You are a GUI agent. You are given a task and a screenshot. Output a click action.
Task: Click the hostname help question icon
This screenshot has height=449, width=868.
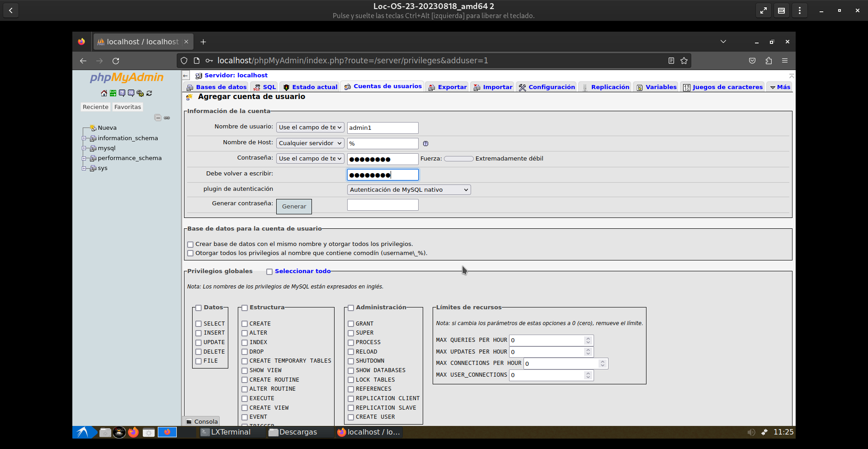425,144
